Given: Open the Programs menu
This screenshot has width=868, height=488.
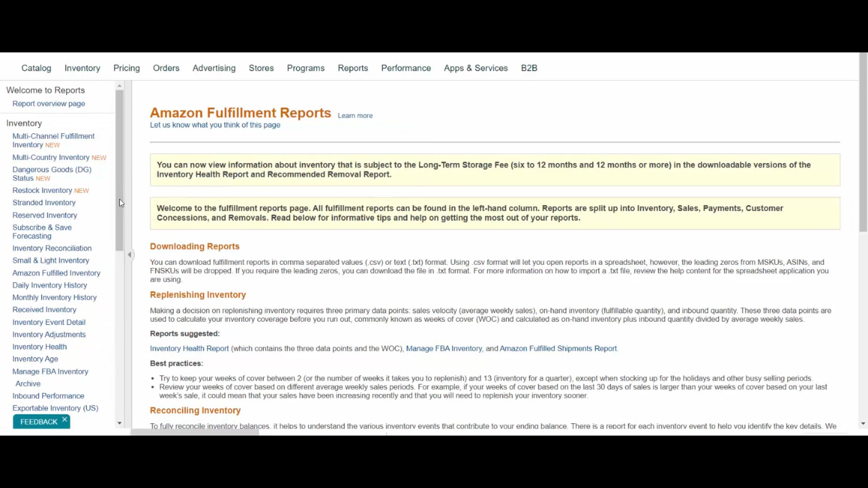Looking at the screenshot, I should (306, 68).
